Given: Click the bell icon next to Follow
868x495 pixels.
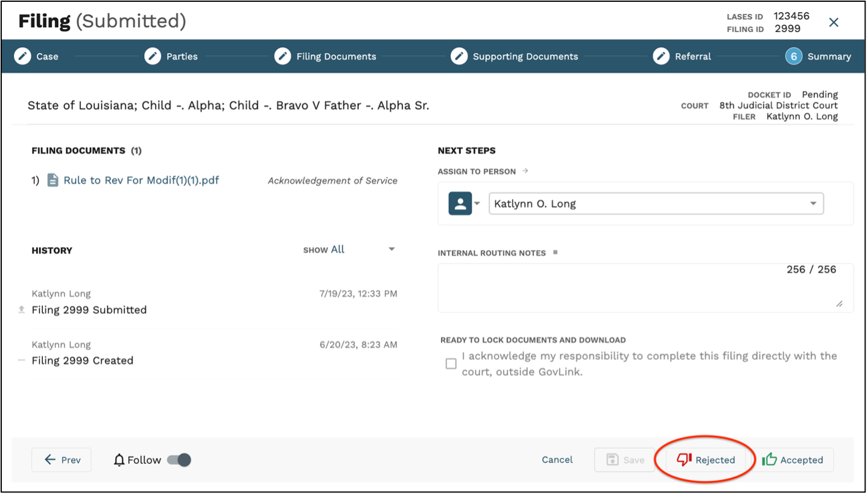Looking at the screenshot, I should pos(118,459).
